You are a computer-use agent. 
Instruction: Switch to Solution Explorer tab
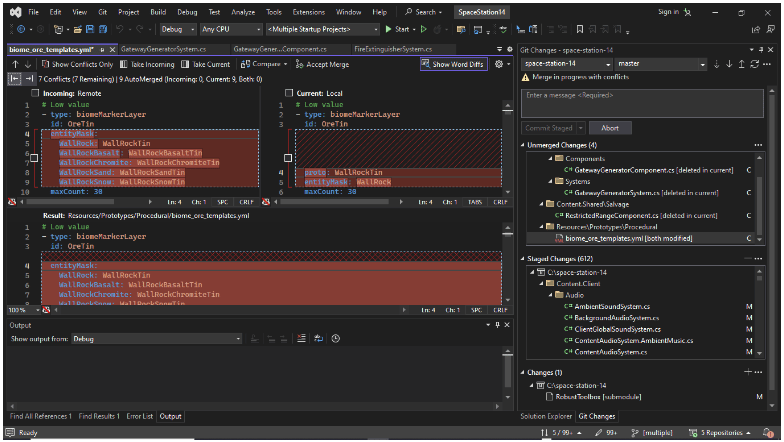click(x=546, y=416)
